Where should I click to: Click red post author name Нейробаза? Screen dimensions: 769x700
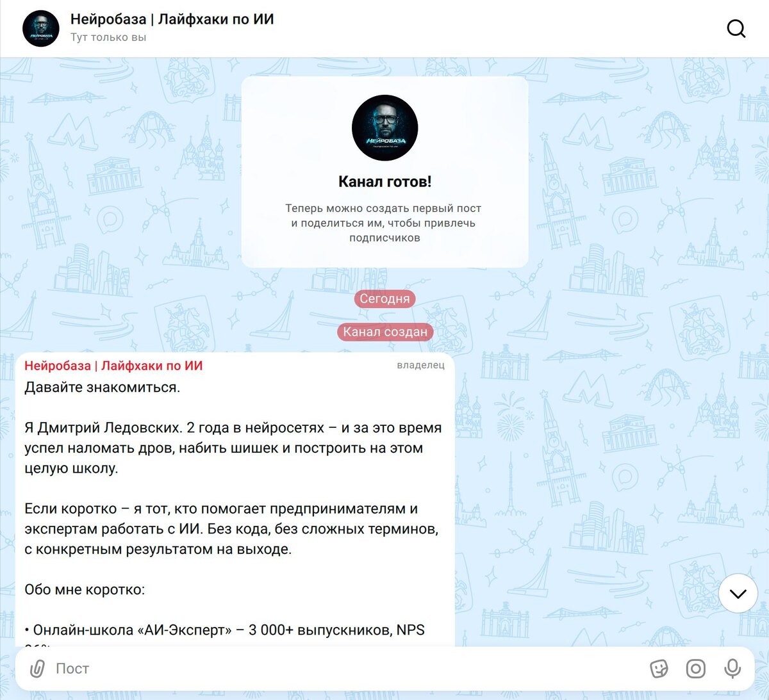[x=113, y=366]
